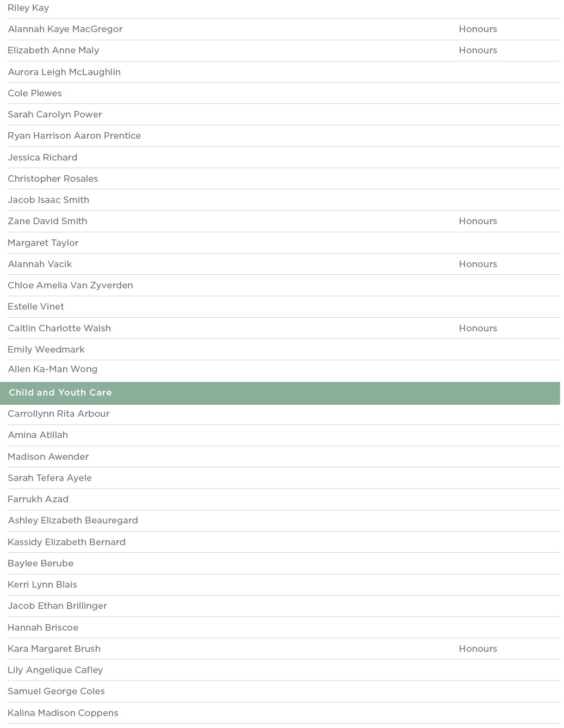Image resolution: width=564 pixels, height=728 pixels.
Task: Click Honours label beside Elizabeth Anne Maly
Action: 478,51
